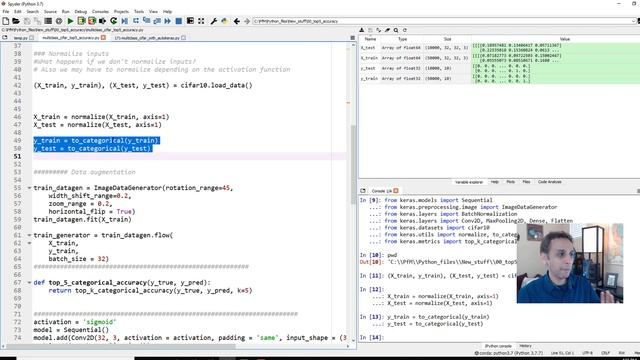Click the Maximize current pane icon

point(190,21)
